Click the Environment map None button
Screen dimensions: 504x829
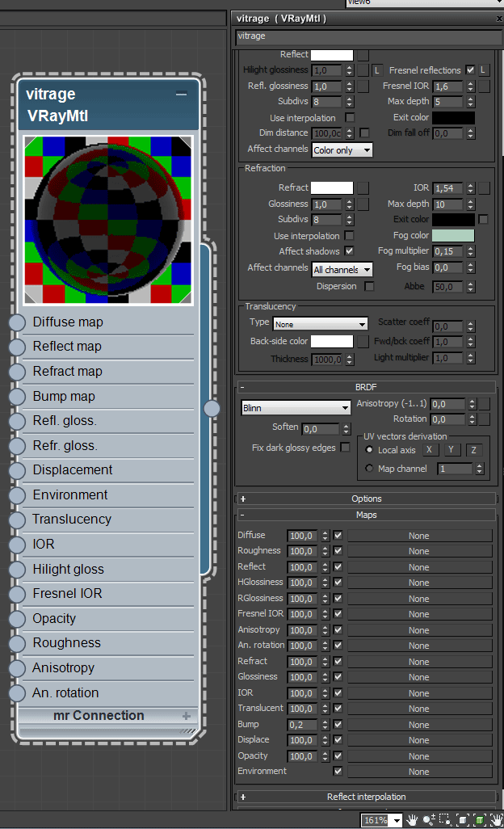pos(419,772)
